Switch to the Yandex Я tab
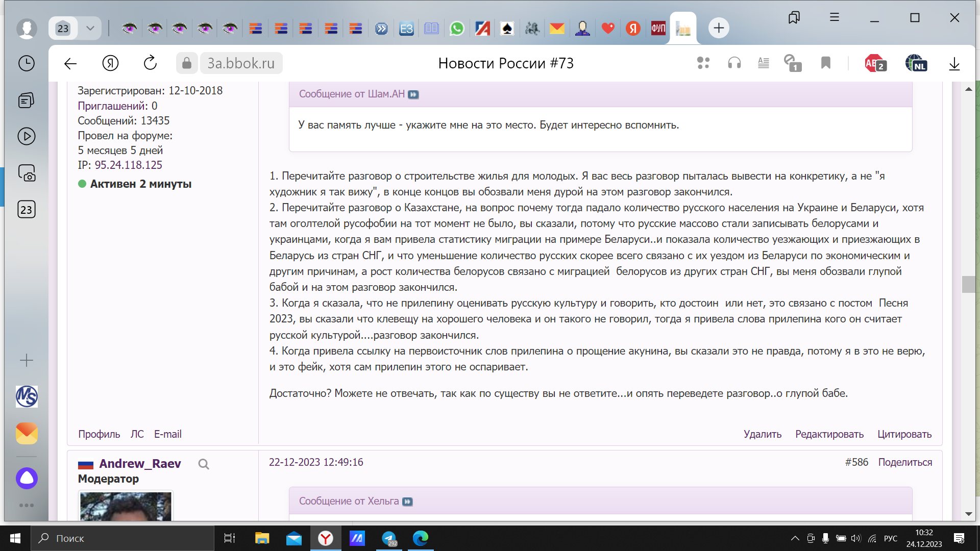The height and width of the screenshot is (551, 980). point(633,28)
